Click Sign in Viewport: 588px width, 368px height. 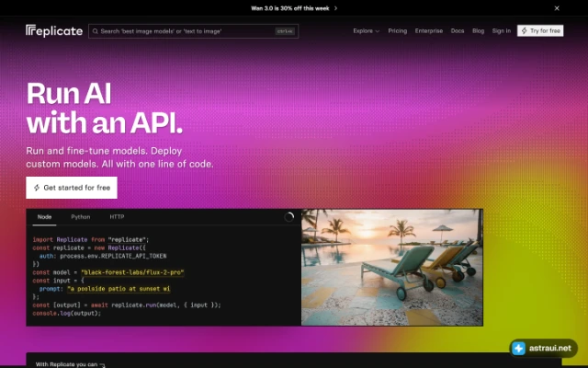point(502,31)
